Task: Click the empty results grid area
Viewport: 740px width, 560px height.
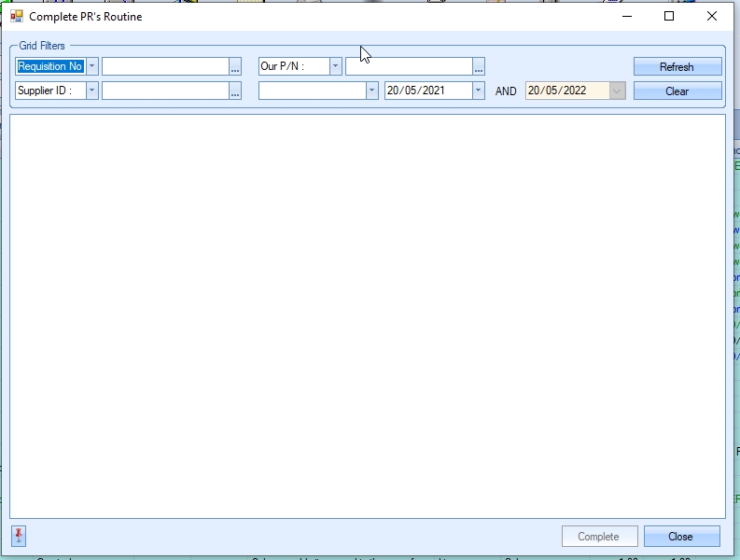Action: pyautogui.click(x=367, y=315)
